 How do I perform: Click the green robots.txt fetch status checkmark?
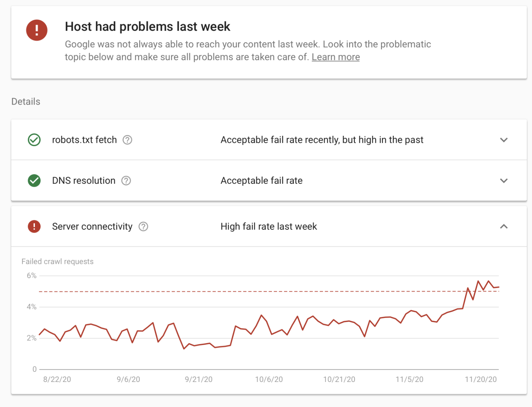tap(34, 140)
